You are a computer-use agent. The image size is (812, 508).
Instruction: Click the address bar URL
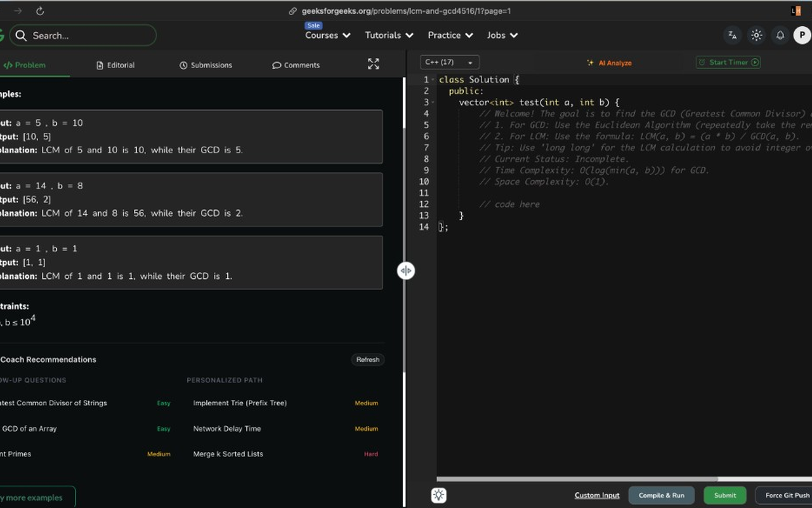(406, 11)
